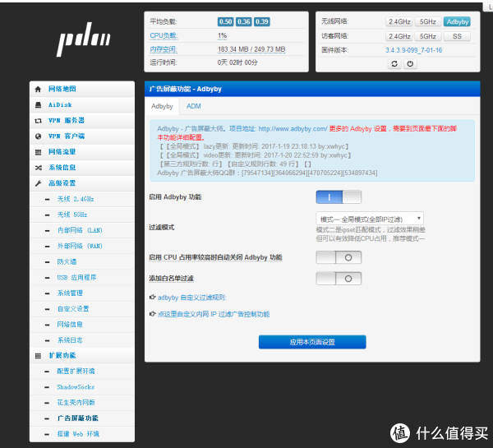
Task: Click the hand icon before 点这里自定义内网 IP
Action: 153,314
